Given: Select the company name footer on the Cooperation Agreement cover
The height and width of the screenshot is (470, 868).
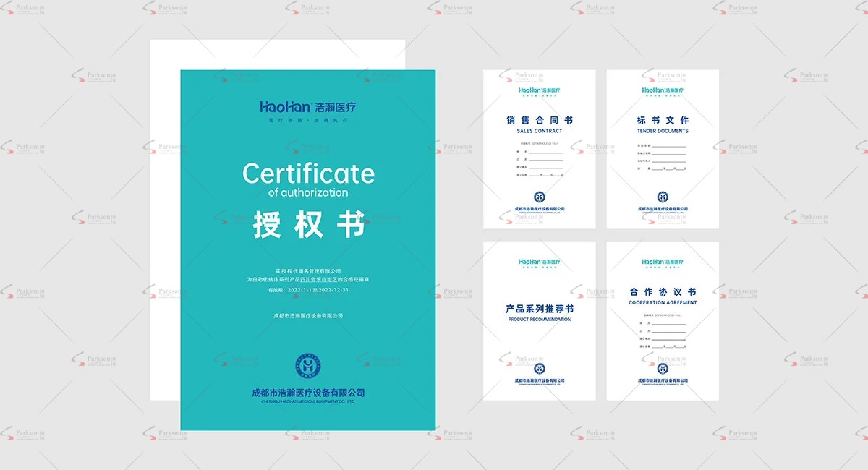Looking at the screenshot, I should (663, 381).
